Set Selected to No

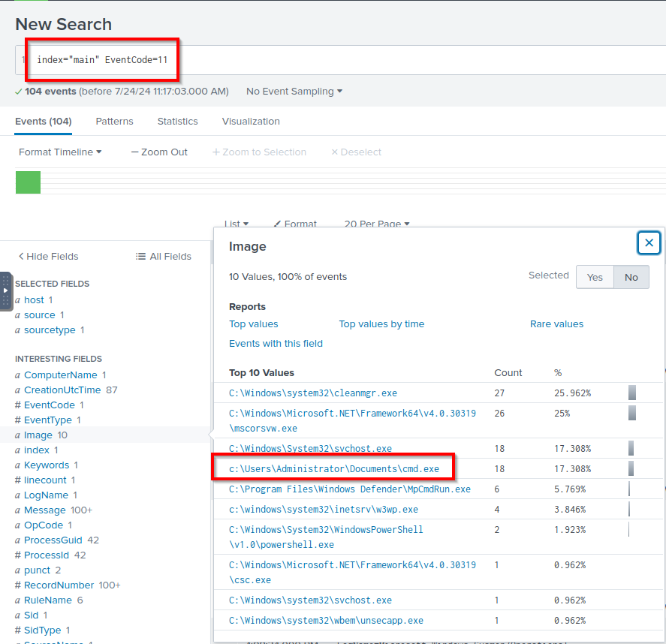pyautogui.click(x=631, y=277)
